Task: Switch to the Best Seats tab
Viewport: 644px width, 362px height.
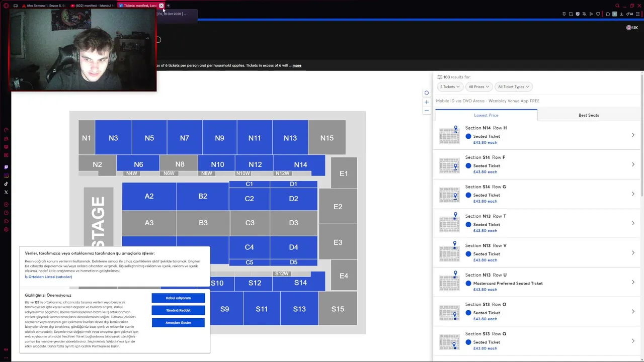Action: 589,115
